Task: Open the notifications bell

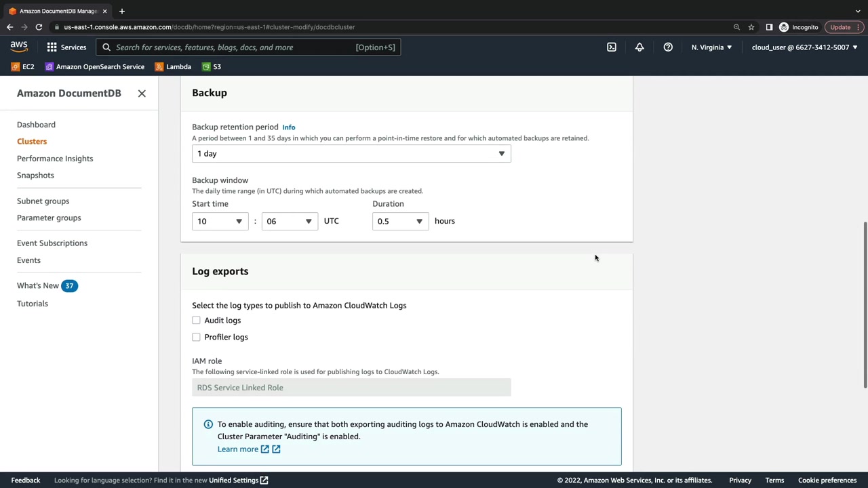Action: (x=639, y=47)
